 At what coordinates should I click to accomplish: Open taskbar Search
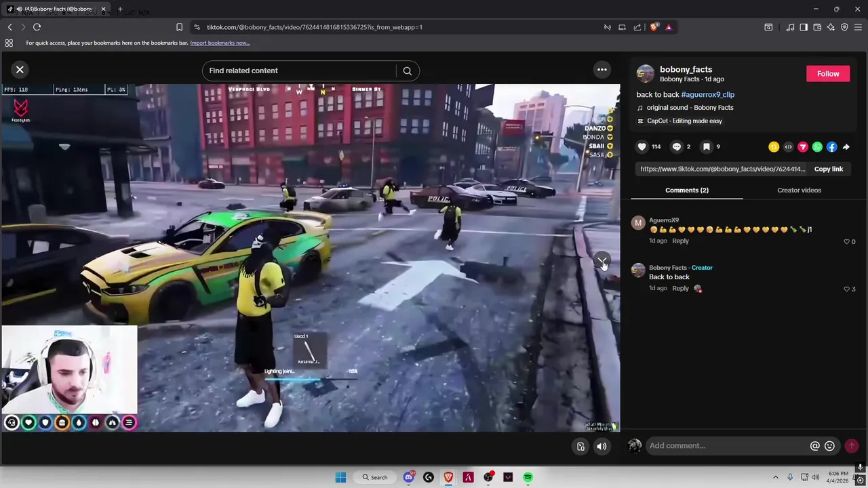click(x=375, y=477)
